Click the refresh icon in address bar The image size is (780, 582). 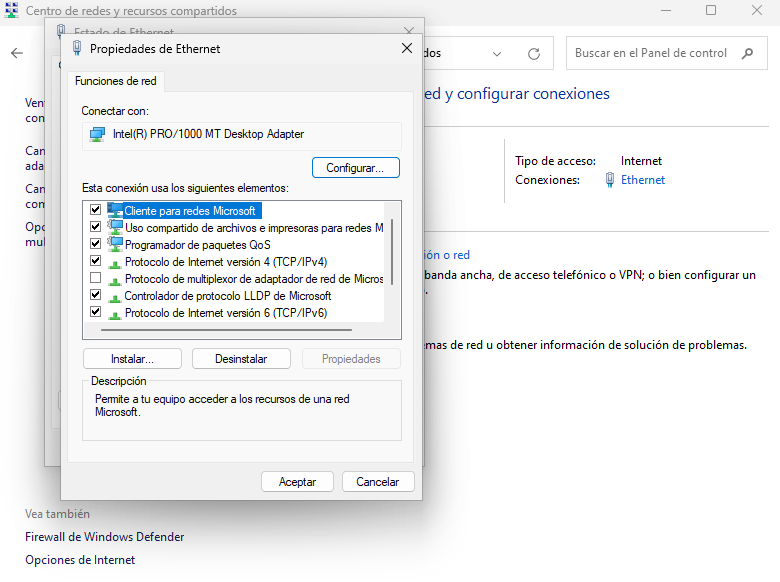point(534,54)
